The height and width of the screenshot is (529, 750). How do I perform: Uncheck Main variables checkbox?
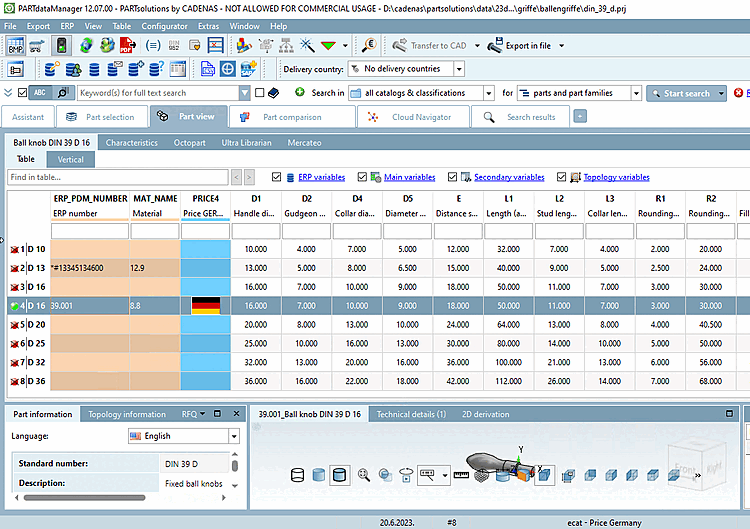[363, 177]
